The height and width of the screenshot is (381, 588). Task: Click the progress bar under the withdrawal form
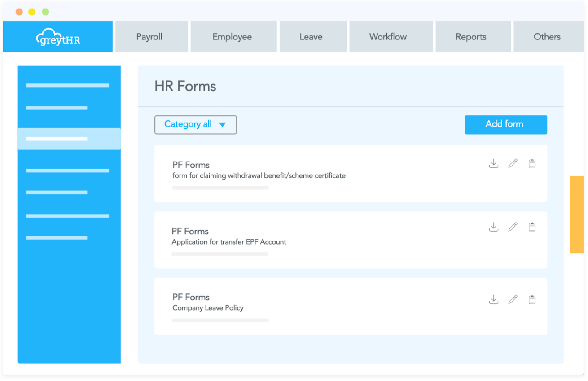click(220, 188)
